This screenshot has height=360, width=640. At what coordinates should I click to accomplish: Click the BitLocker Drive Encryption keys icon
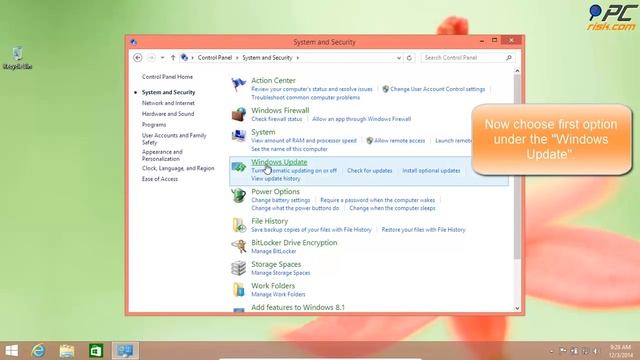click(238, 247)
